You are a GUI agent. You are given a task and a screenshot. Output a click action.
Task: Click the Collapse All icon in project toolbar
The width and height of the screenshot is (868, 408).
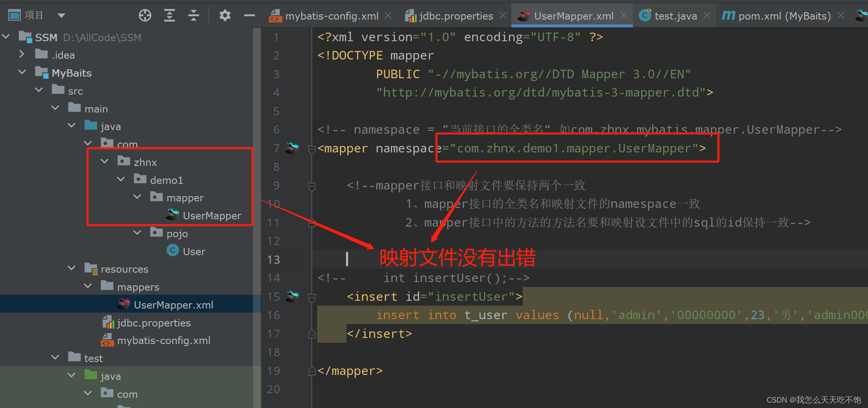193,15
